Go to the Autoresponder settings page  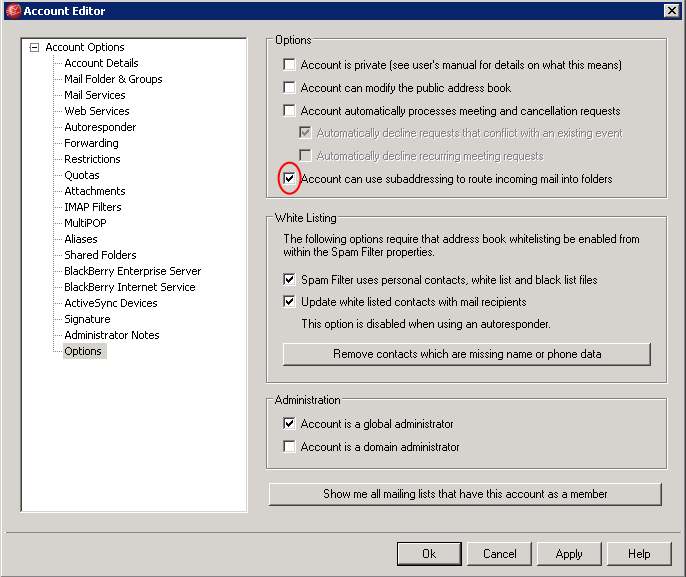click(100, 127)
